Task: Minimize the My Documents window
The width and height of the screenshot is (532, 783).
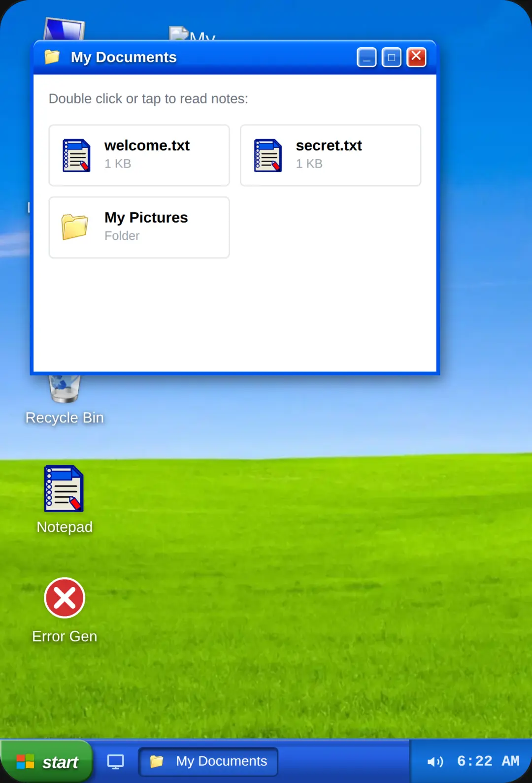Action: point(366,58)
